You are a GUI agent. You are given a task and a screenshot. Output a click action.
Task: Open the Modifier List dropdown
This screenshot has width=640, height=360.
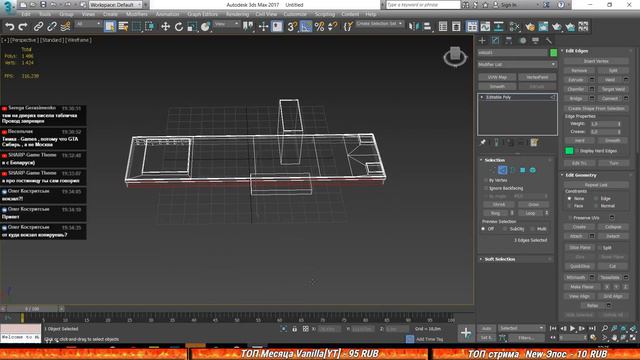click(x=517, y=64)
